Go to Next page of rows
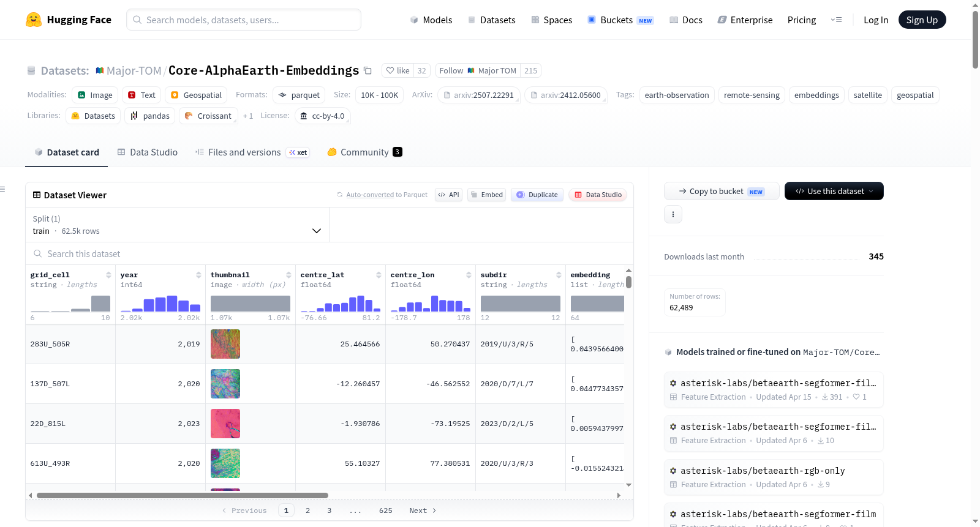This screenshot has height=527, width=980. [423, 510]
